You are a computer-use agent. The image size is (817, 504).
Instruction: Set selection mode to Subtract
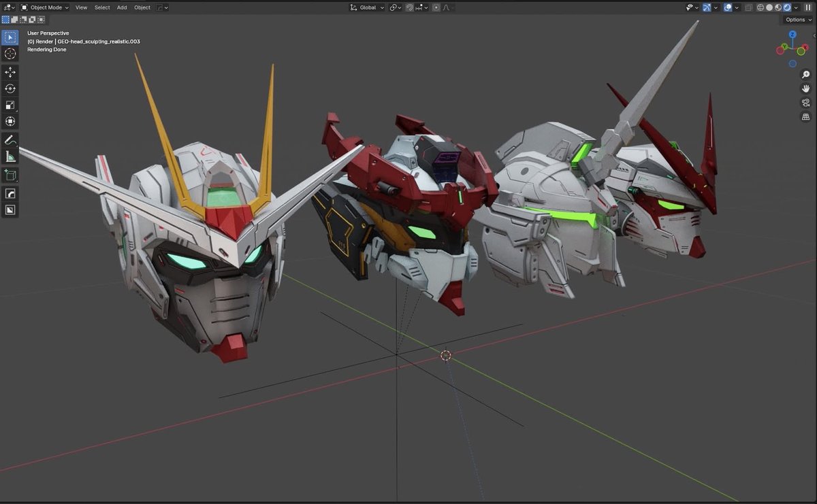point(23,20)
